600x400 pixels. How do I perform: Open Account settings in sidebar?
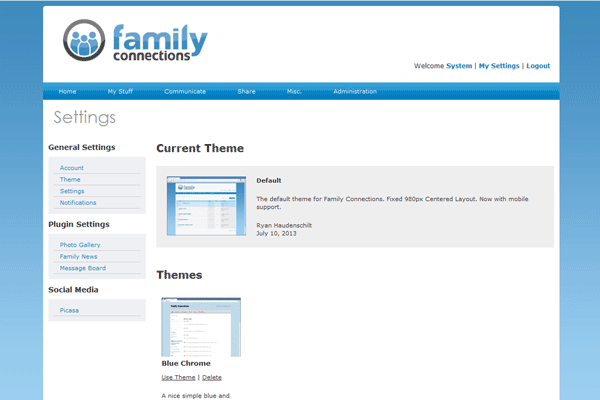click(x=72, y=168)
